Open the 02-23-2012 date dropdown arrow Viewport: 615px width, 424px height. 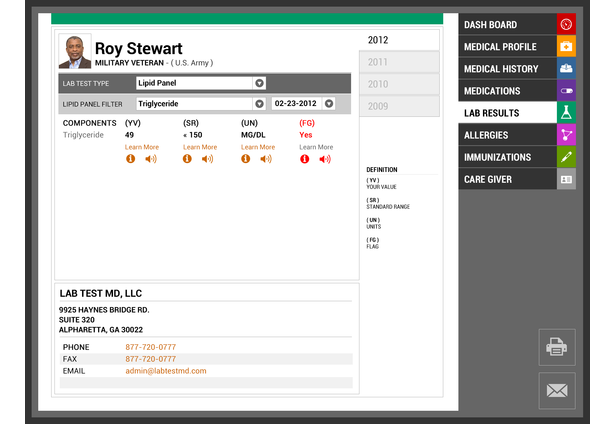[329, 104]
